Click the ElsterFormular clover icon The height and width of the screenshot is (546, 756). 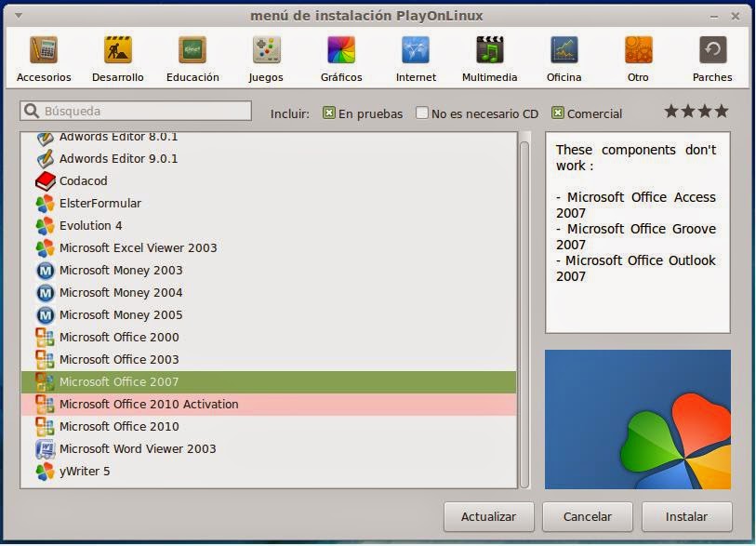[45, 204]
